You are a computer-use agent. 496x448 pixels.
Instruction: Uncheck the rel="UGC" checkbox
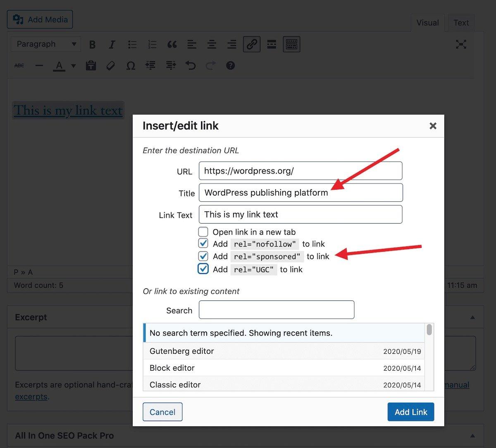203,269
